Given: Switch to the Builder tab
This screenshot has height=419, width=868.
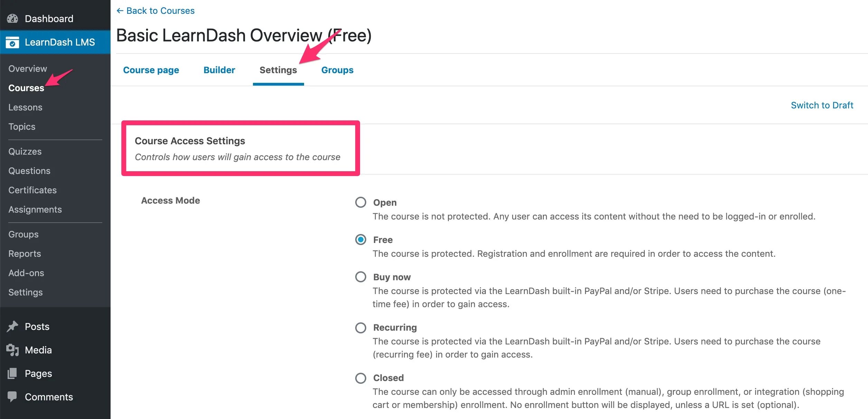Looking at the screenshot, I should [219, 70].
